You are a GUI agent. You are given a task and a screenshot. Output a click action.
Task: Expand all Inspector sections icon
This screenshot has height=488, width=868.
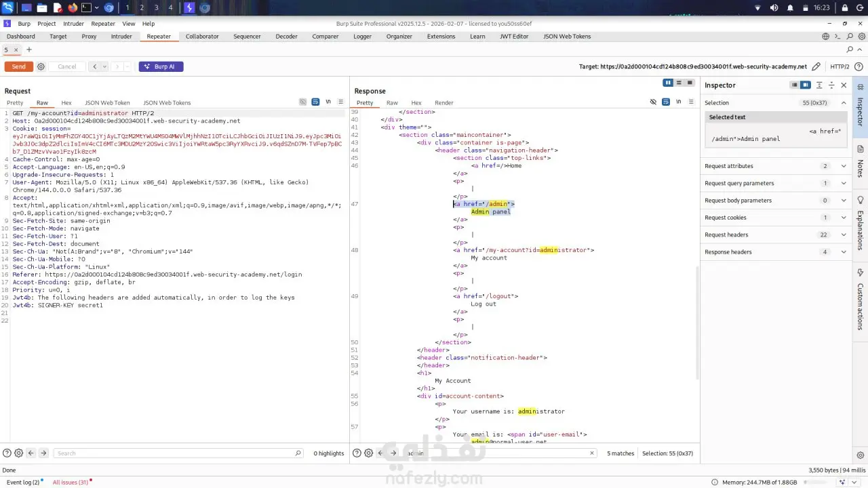click(819, 85)
